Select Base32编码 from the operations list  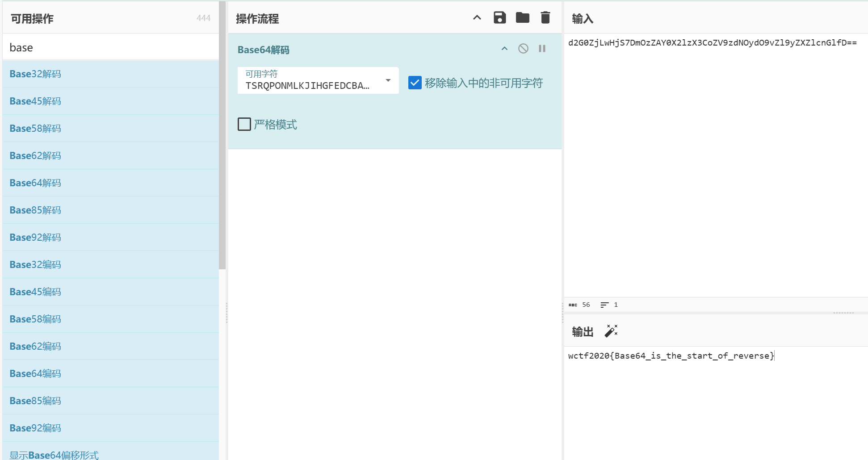tap(35, 264)
